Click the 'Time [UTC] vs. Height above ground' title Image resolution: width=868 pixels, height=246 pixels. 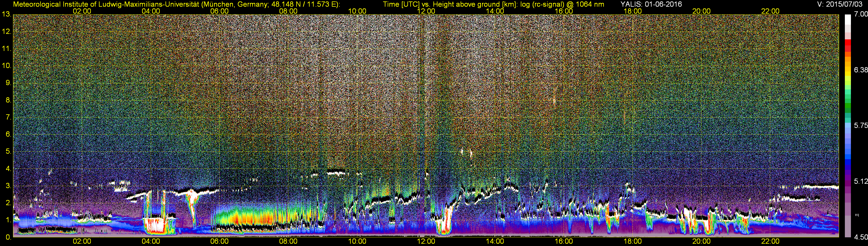[x=493, y=5]
